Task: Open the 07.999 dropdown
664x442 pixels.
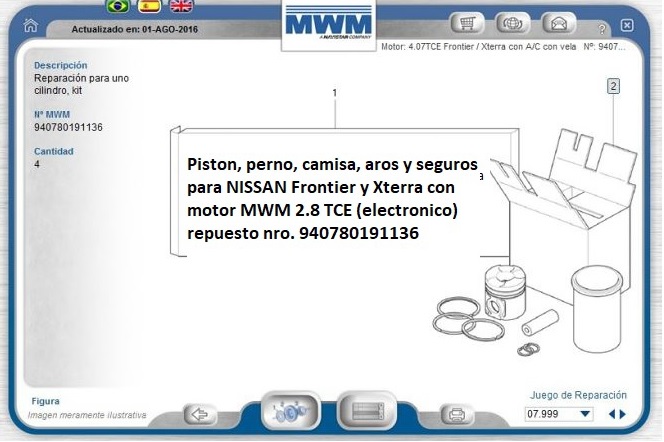Action: point(559,414)
